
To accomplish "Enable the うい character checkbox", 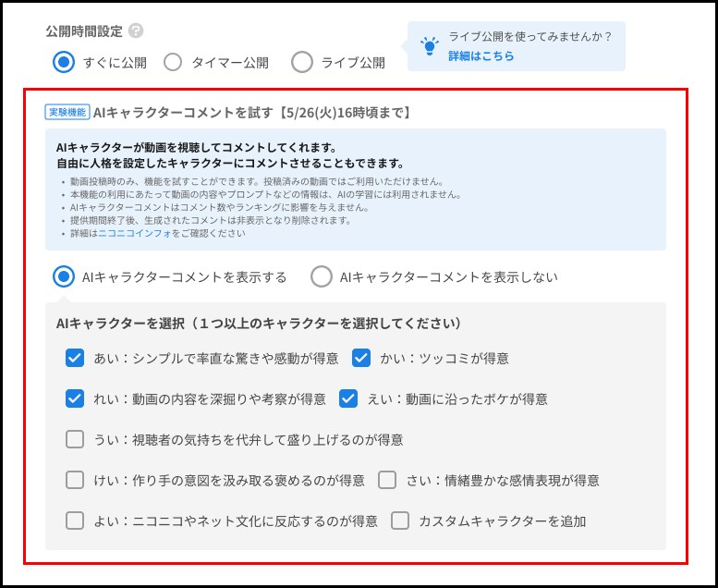I will (x=75, y=439).
